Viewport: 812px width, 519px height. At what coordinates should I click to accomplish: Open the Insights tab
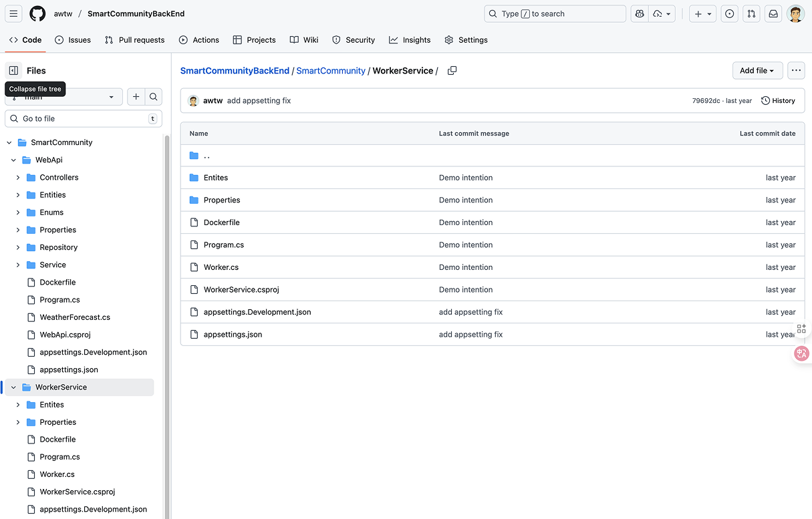click(409, 40)
